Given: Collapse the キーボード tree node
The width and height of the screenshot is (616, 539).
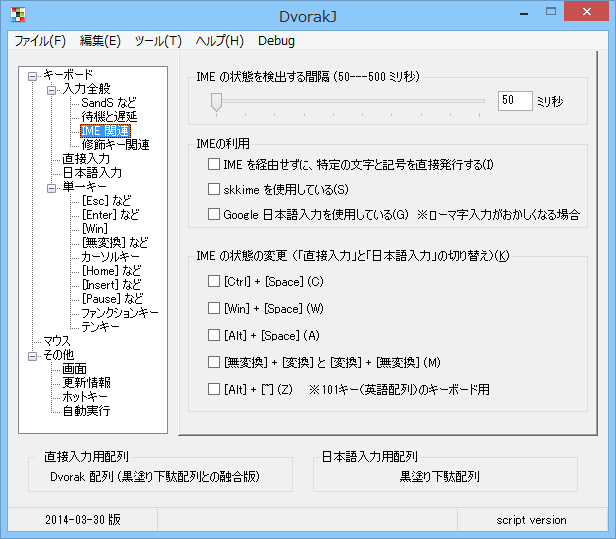Looking at the screenshot, I should (34, 75).
